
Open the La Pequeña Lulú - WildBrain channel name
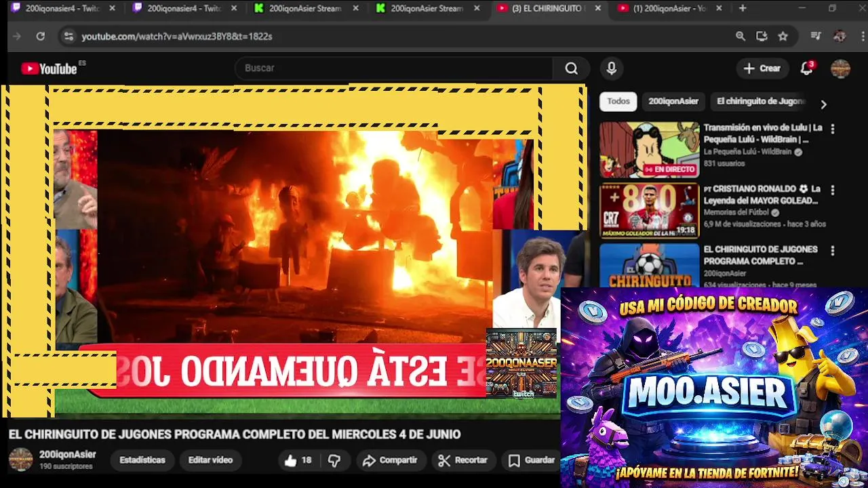(747, 152)
